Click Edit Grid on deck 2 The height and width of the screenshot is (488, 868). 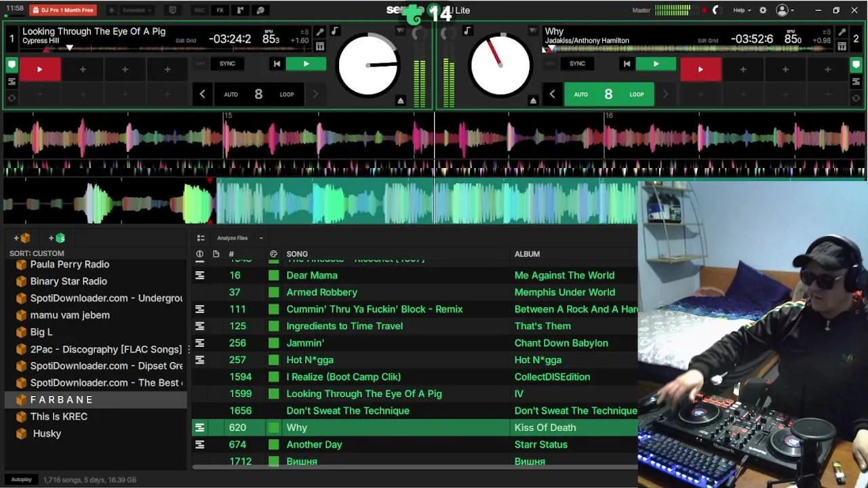[708, 41]
